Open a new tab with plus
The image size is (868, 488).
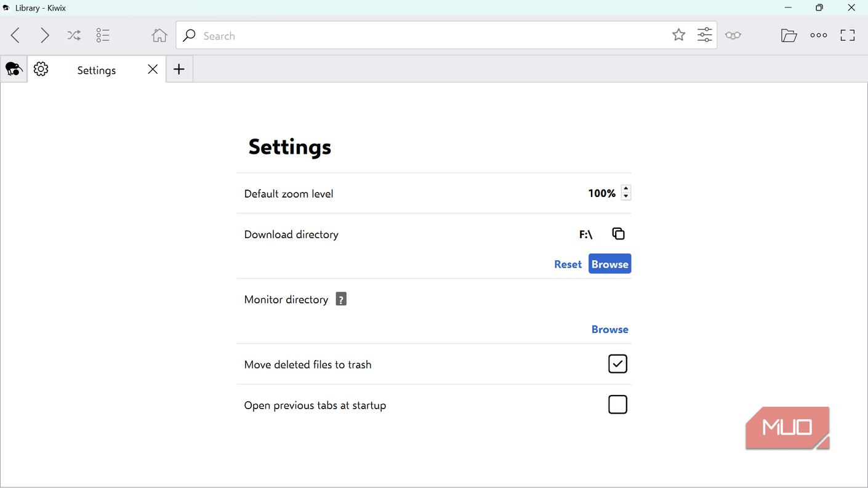(x=179, y=70)
